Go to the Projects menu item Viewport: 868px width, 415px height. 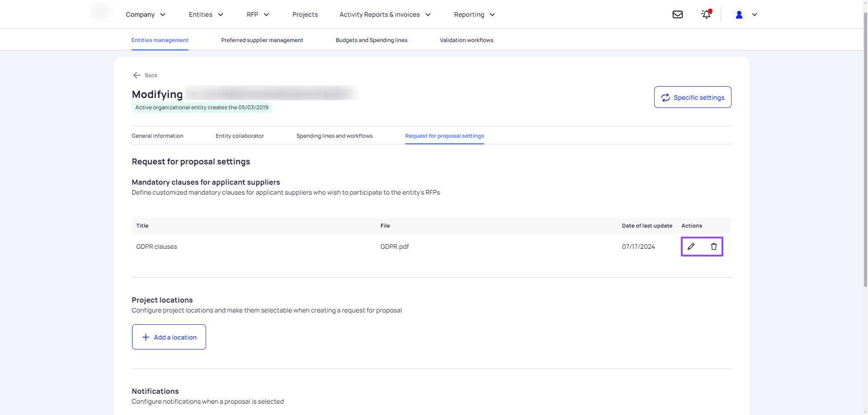(305, 14)
